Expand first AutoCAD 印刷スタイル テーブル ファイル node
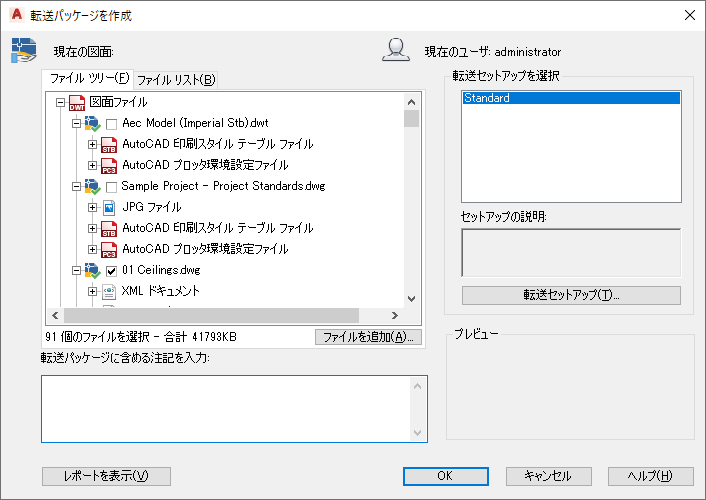The width and height of the screenshot is (706, 500). (x=92, y=145)
